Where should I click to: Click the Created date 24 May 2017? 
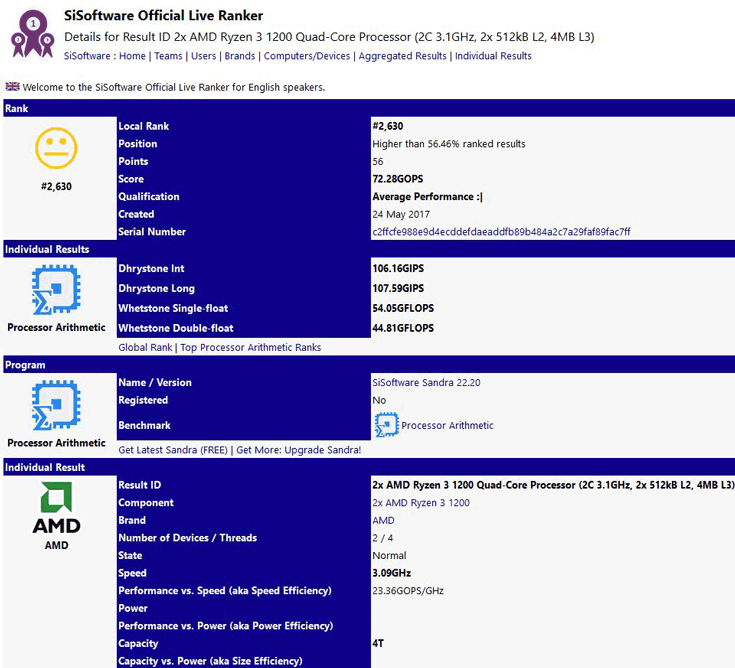[x=401, y=214]
